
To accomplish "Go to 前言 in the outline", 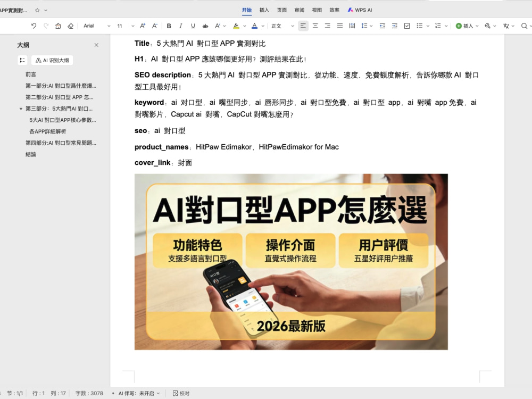I will pyautogui.click(x=30, y=74).
